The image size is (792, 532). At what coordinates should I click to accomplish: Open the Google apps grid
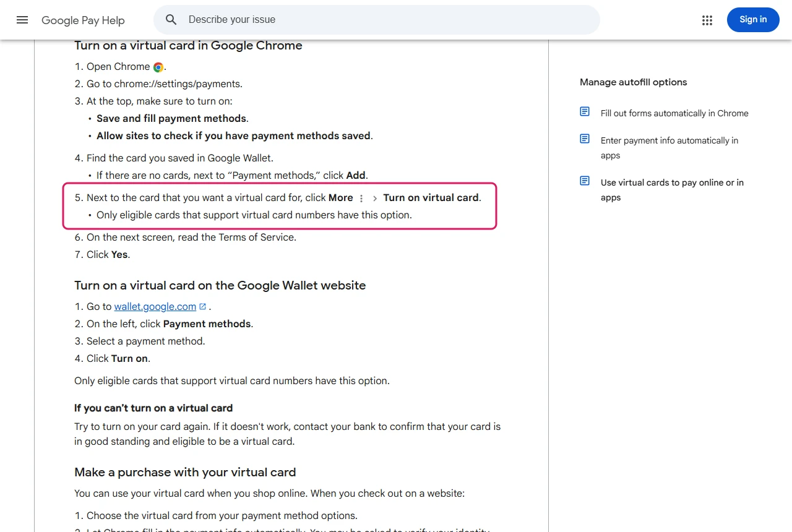(x=707, y=20)
